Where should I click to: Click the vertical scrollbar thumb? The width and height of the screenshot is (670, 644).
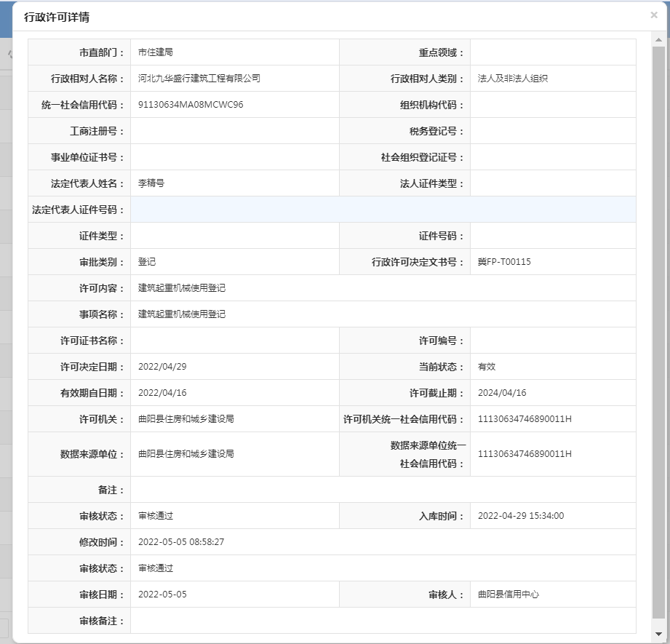658,332
